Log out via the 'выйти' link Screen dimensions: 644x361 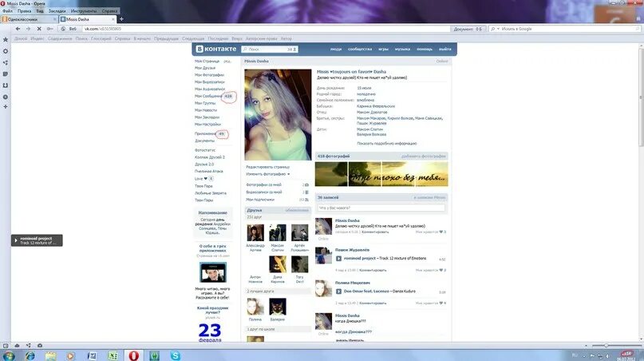[444, 49]
